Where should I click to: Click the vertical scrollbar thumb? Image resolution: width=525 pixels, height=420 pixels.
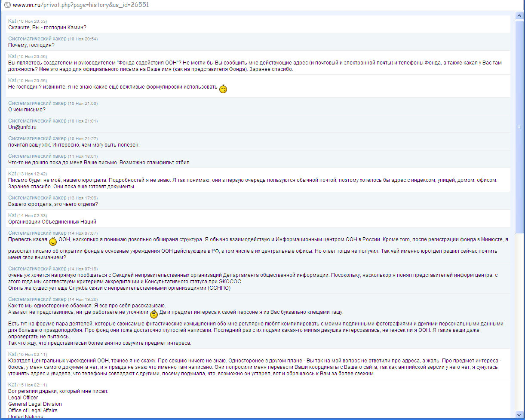520,126
